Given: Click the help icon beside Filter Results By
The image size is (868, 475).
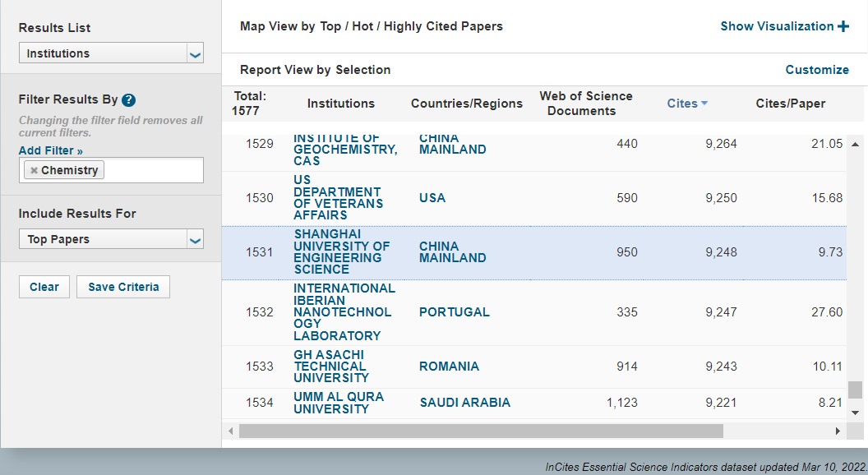Looking at the screenshot, I should pyautogui.click(x=128, y=100).
